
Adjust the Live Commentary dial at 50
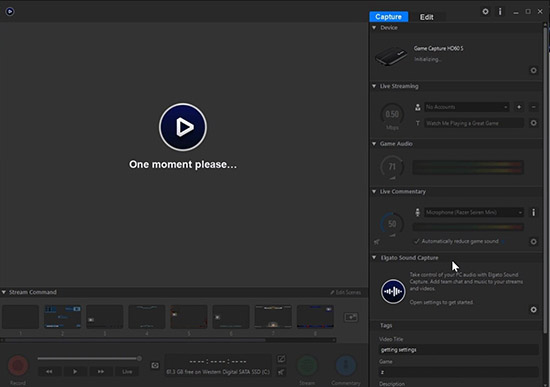coord(392,224)
